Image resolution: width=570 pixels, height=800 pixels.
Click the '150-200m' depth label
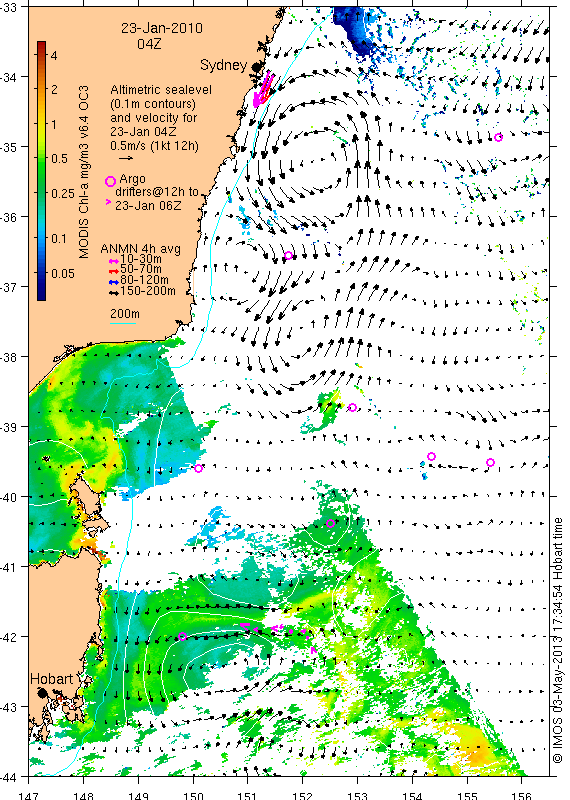point(148,291)
